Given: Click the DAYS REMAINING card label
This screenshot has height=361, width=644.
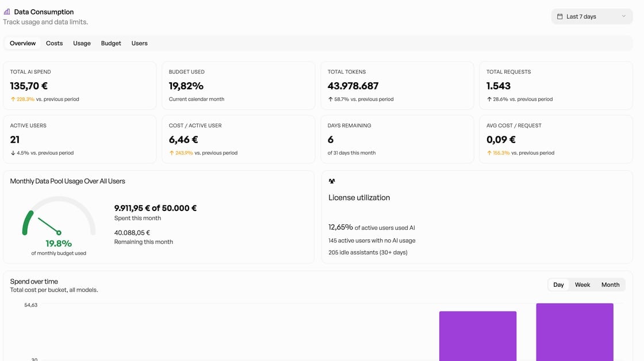Looking at the screenshot, I should 349,126.
